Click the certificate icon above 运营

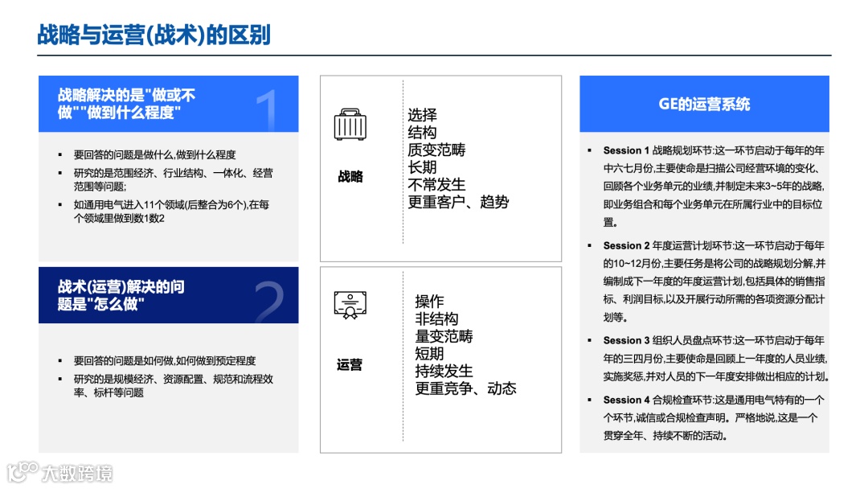click(350, 305)
